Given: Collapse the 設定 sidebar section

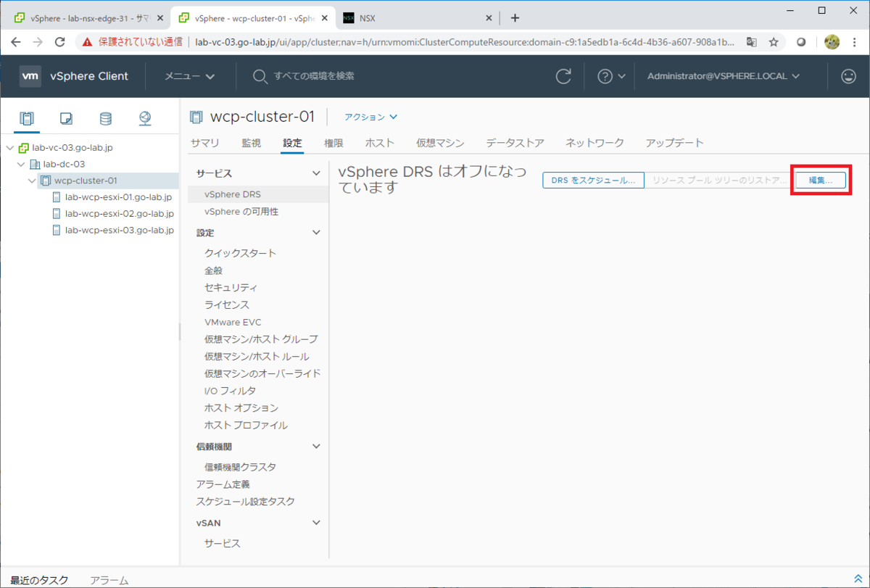Looking at the screenshot, I should [x=316, y=233].
